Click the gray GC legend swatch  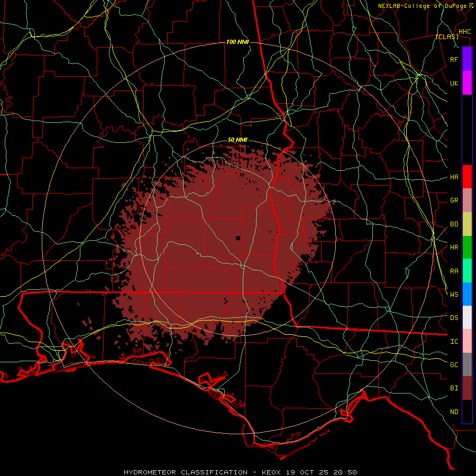pos(467,364)
